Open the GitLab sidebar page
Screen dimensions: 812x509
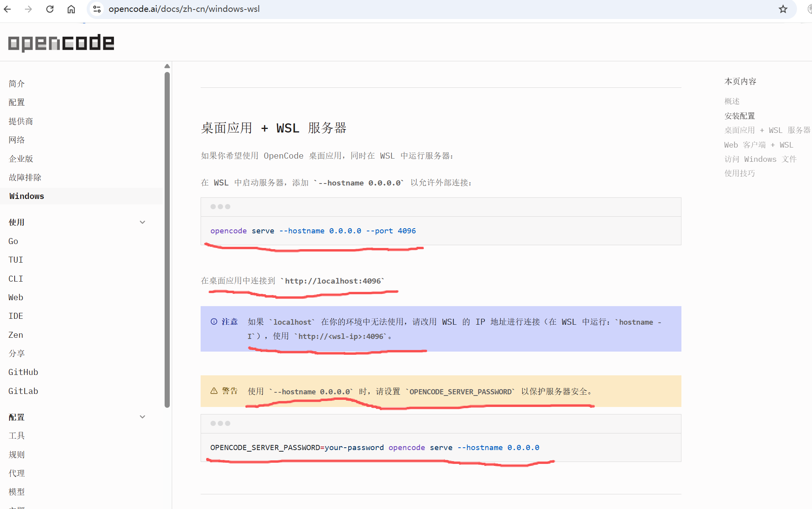coord(23,391)
